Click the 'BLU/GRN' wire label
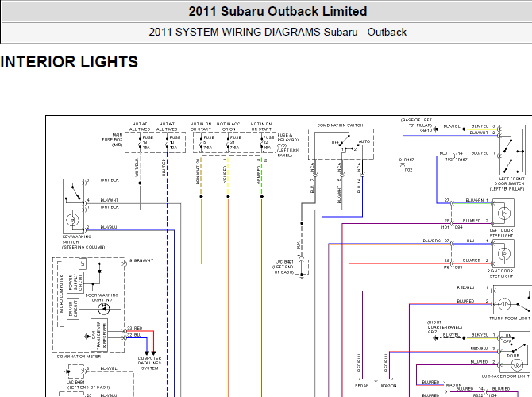 tap(474, 200)
